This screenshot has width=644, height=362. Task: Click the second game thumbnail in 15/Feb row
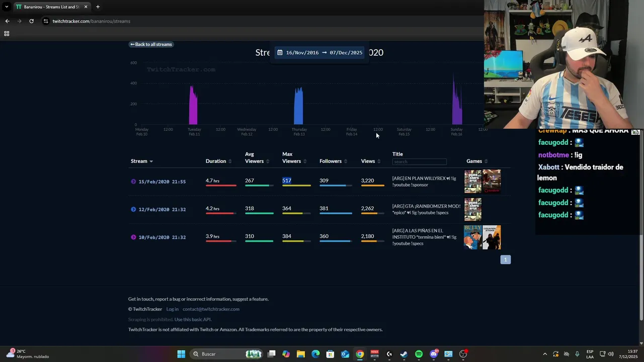coord(492,182)
